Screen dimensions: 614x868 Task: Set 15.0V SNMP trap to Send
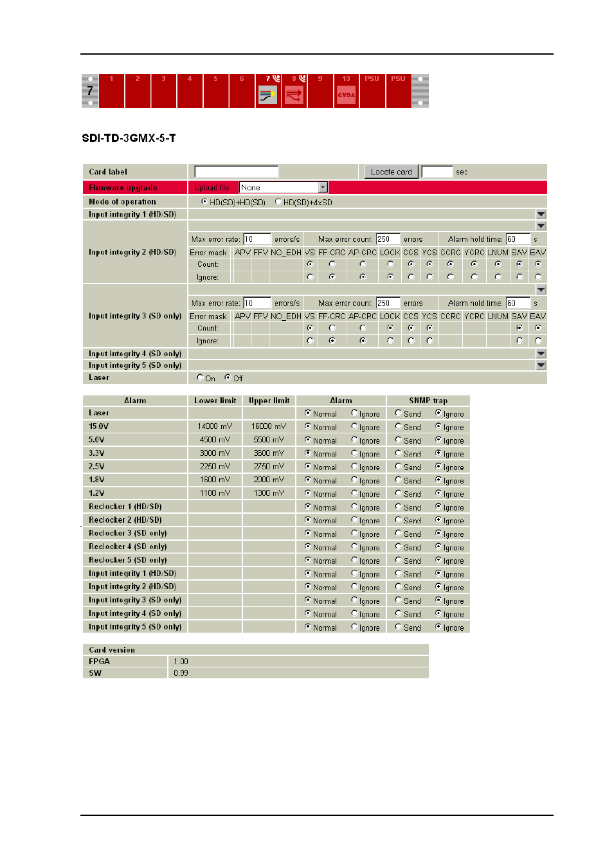click(399, 426)
